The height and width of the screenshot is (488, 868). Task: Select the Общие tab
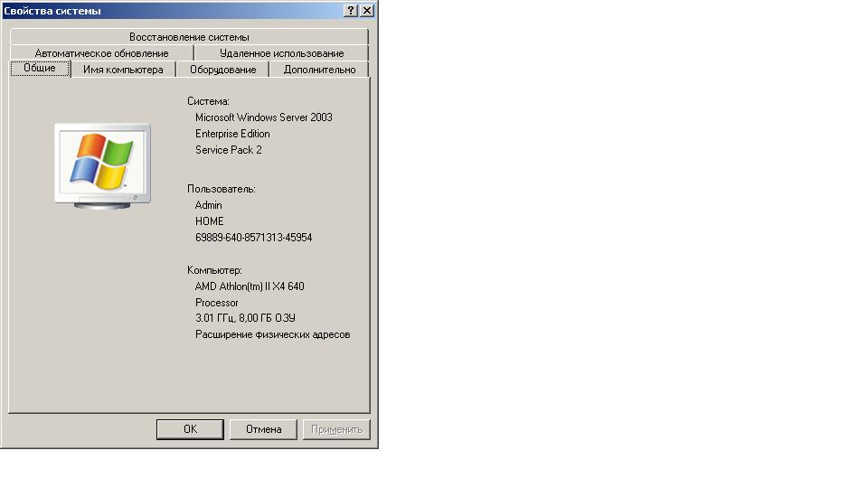(40, 68)
